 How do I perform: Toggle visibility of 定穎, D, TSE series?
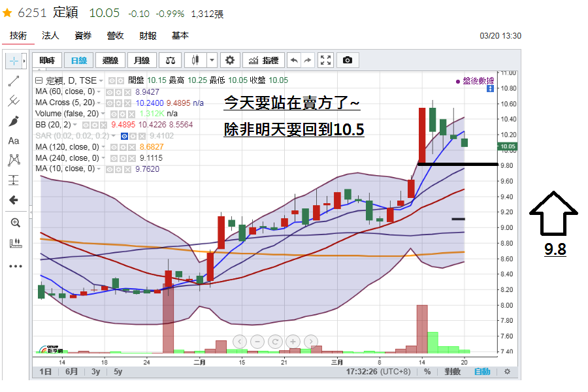112,80
